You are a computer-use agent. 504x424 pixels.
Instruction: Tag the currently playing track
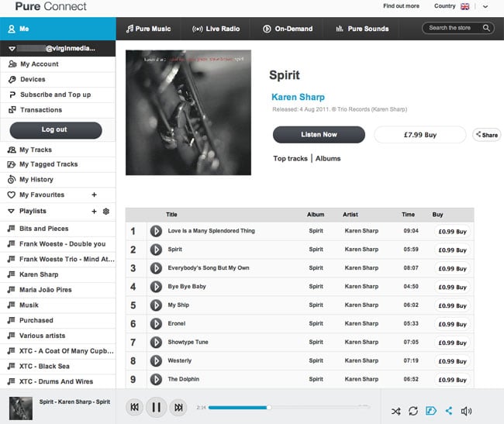click(x=430, y=411)
